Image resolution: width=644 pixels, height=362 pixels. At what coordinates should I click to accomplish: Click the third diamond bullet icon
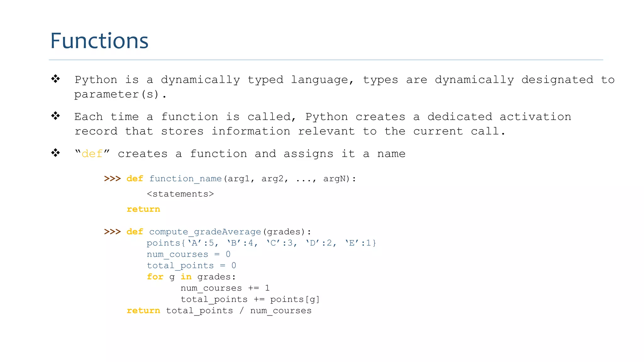point(56,153)
